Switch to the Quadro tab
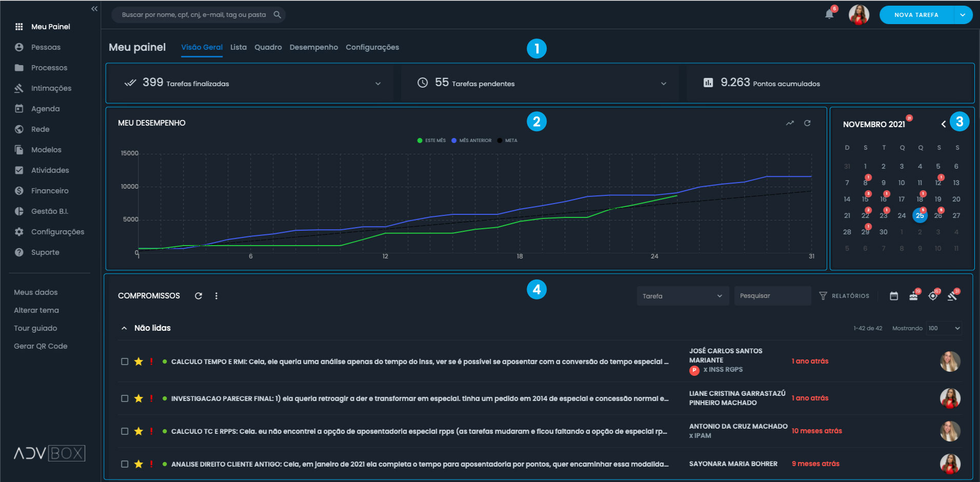980x482 pixels. point(268,47)
